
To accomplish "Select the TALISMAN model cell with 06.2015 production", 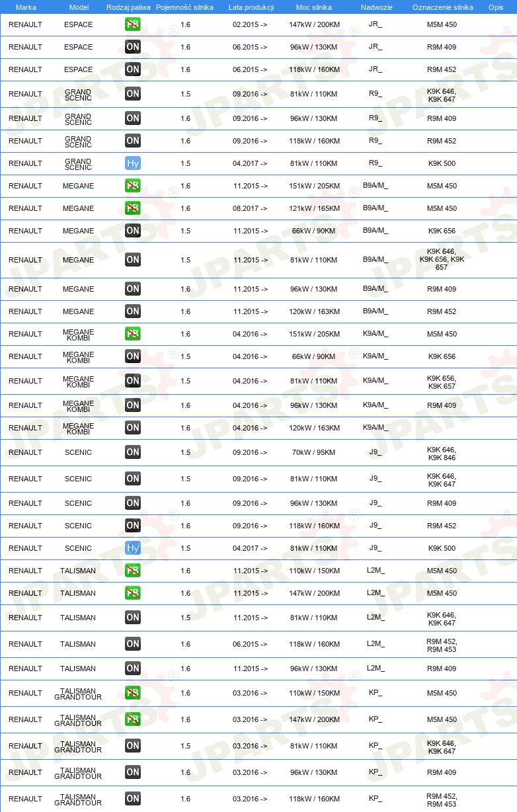I will (78, 644).
